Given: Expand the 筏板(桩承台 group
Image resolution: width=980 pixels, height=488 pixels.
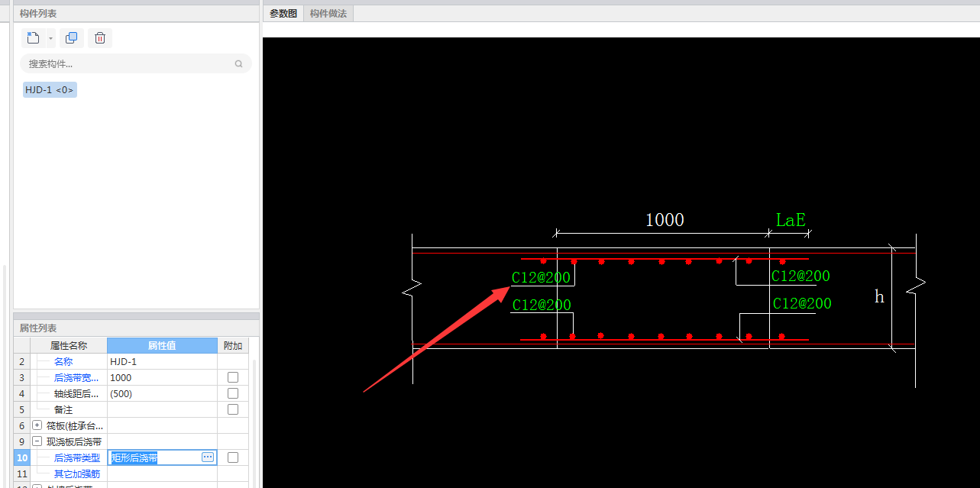Looking at the screenshot, I should (x=37, y=425).
